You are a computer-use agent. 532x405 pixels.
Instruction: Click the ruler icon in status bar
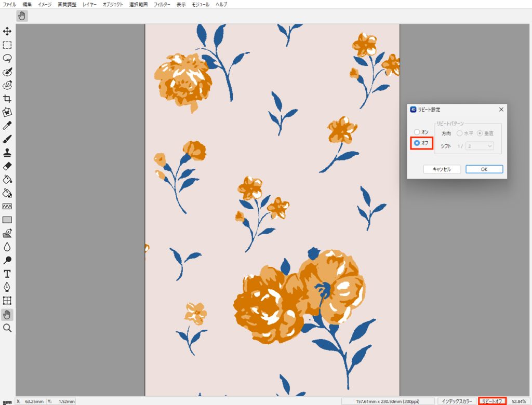tap(7, 402)
